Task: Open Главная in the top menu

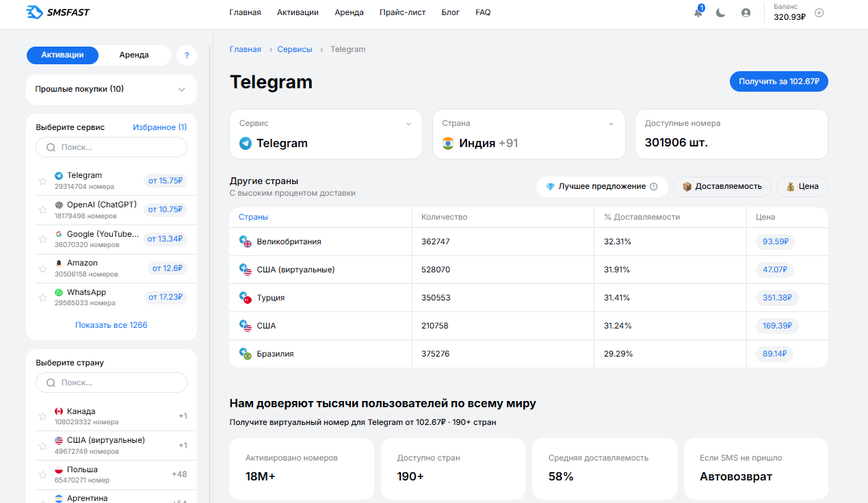Action: [245, 12]
